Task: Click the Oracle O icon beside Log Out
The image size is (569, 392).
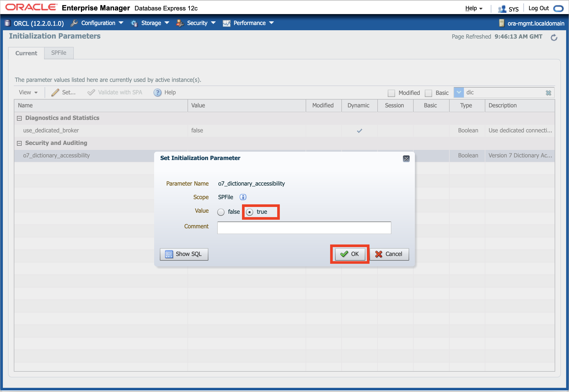Action: (558, 9)
